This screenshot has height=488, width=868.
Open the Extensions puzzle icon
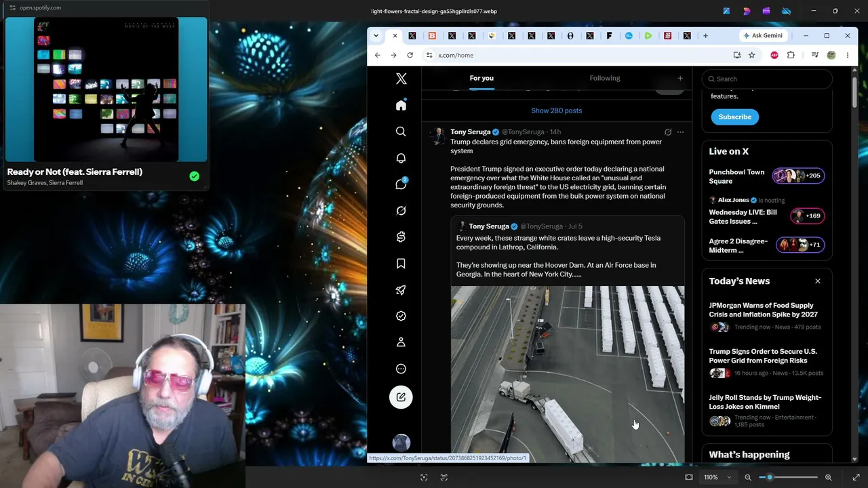(x=791, y=55)
